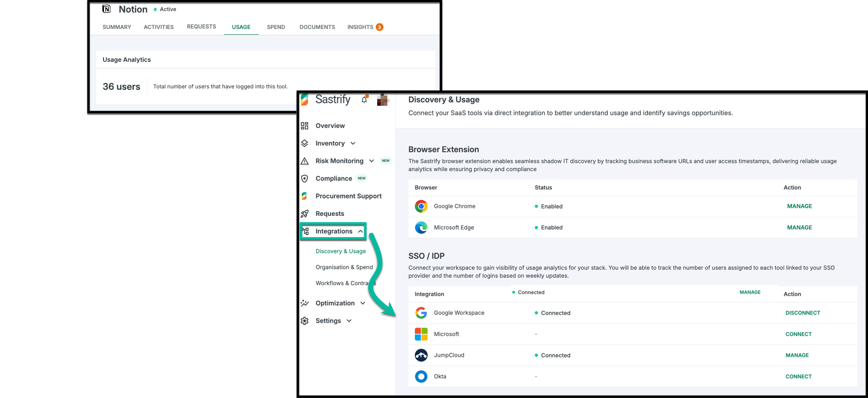Click the Google Workspace logo icon
Screen dimensions: 868x398
pyautogui.click(x=421, y=313)
